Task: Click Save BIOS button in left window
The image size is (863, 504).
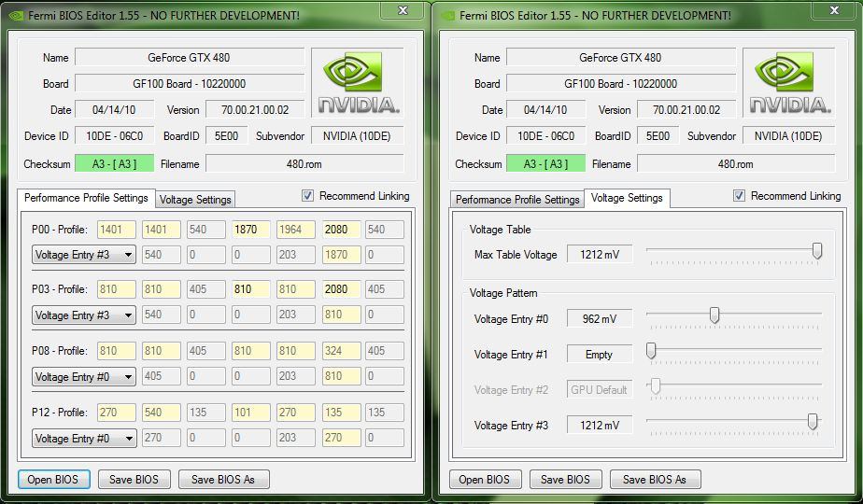Action: [x=134, y=479]
